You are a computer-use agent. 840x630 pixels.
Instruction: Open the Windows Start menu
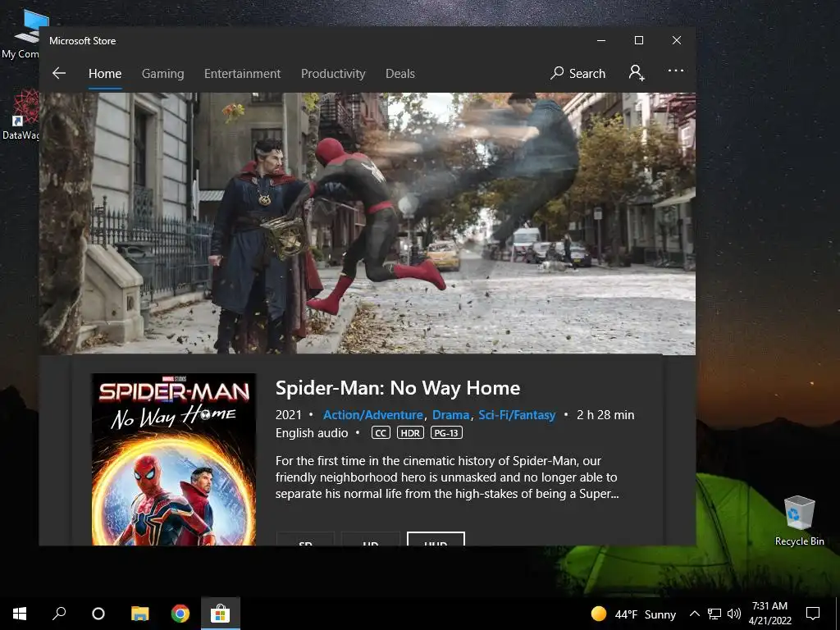pos(20,614)
